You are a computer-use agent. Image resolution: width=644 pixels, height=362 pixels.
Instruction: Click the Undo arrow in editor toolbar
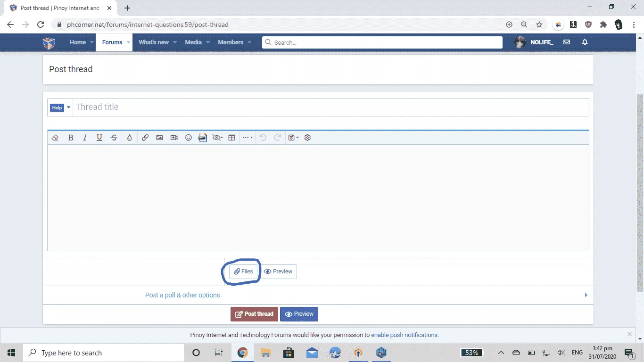click(263, 138)
